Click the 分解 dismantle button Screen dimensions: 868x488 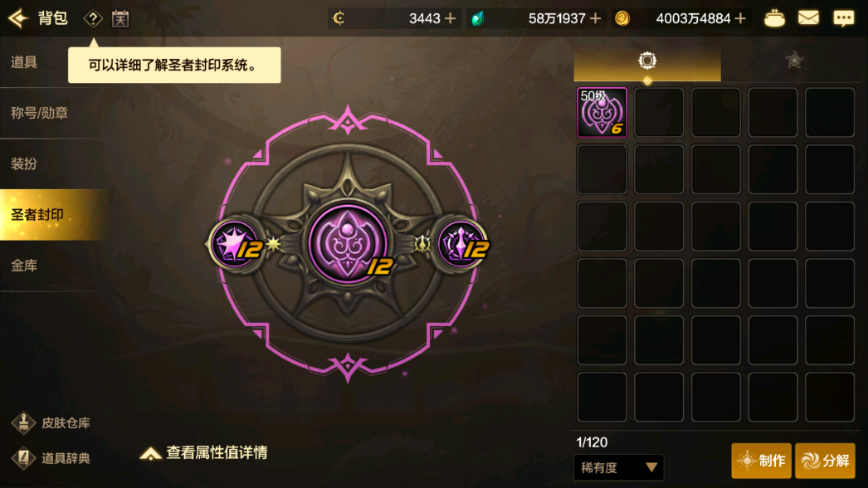click(x=825, y=461)
